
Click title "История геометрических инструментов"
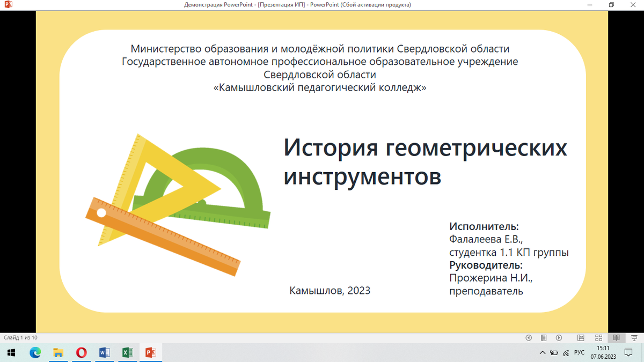(425, 161)
